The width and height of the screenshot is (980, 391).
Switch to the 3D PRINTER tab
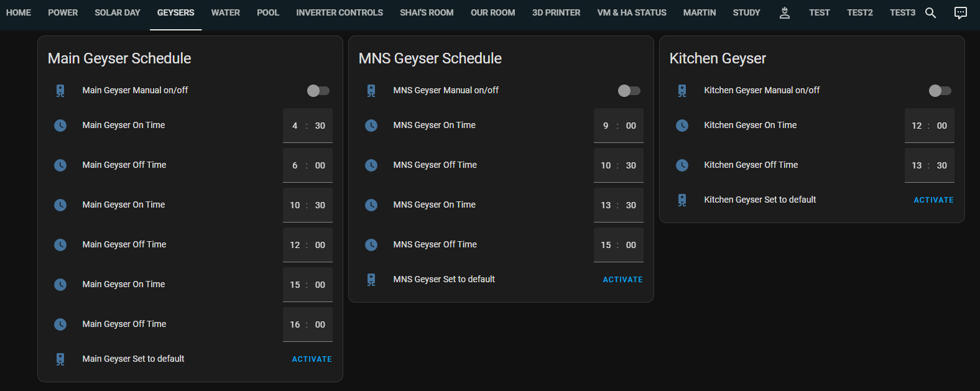(557, 12)
